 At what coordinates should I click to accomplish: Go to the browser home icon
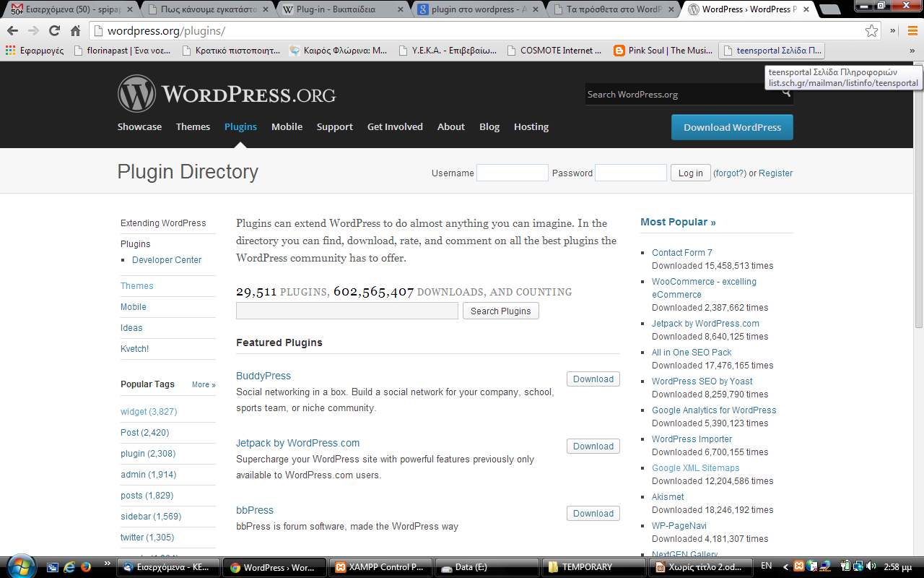[x=75, y=31]
